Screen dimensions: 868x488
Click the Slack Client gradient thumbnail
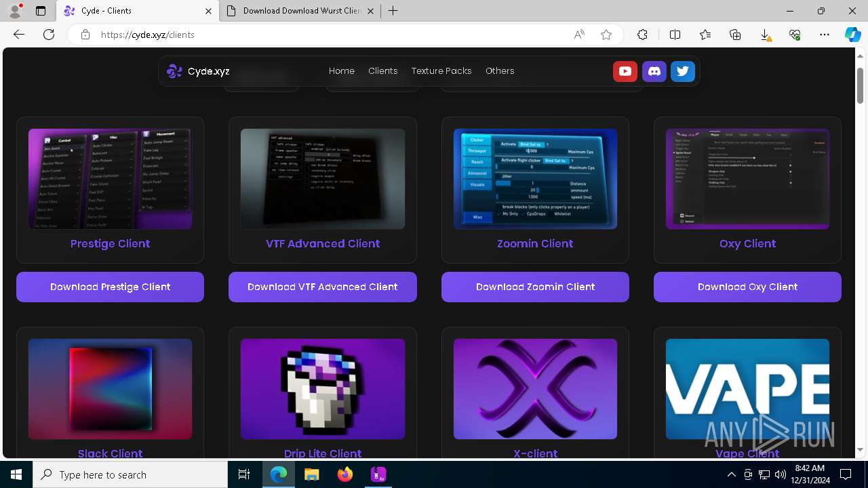[x=110, y=389]
